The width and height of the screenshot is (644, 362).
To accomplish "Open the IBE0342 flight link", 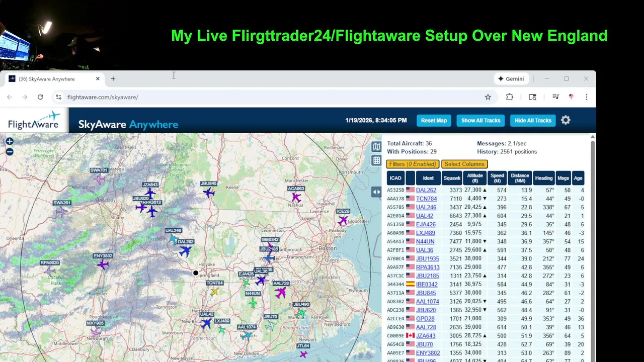I will [x=427, y=284].
